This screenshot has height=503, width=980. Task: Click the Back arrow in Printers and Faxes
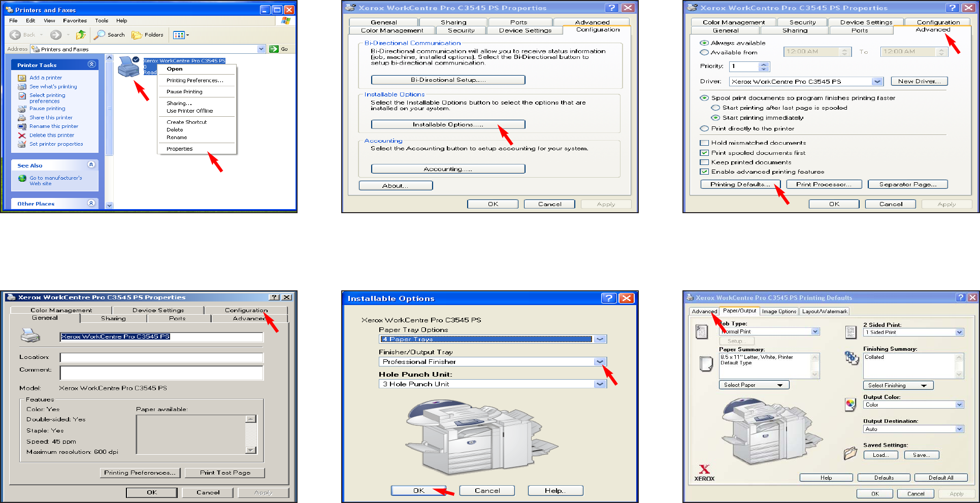click(15, 35)
